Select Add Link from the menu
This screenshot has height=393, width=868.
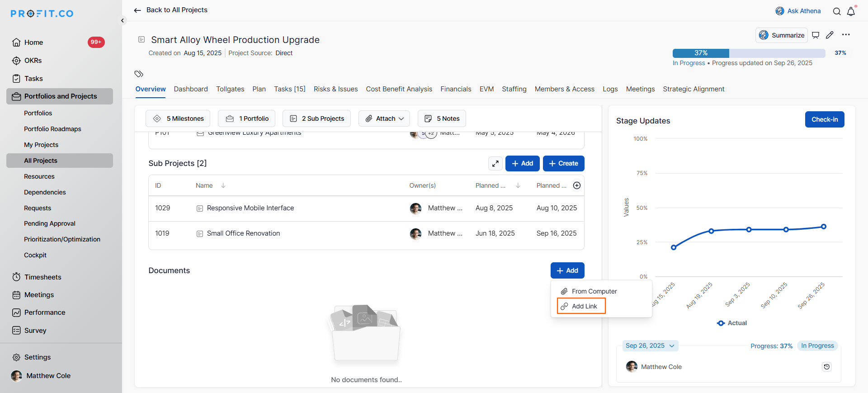tap(581, 306)
